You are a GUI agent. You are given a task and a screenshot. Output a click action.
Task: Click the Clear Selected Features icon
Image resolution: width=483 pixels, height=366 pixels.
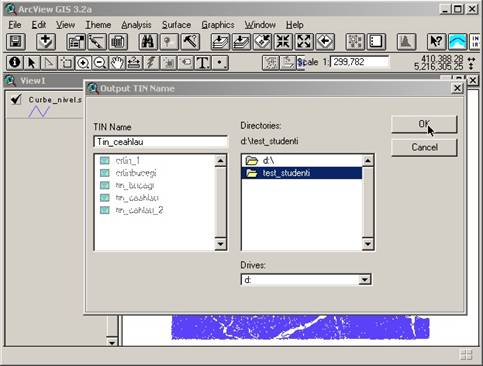[376, 42]
